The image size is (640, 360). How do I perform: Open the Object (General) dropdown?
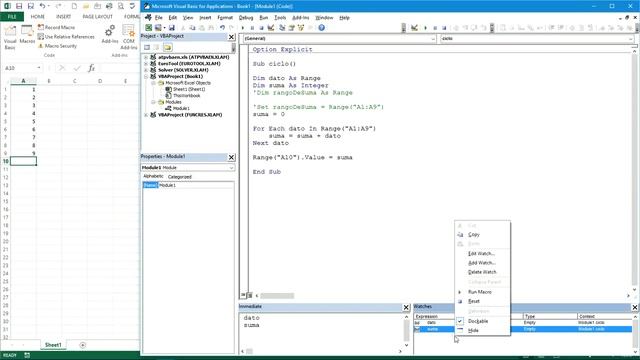433,39
